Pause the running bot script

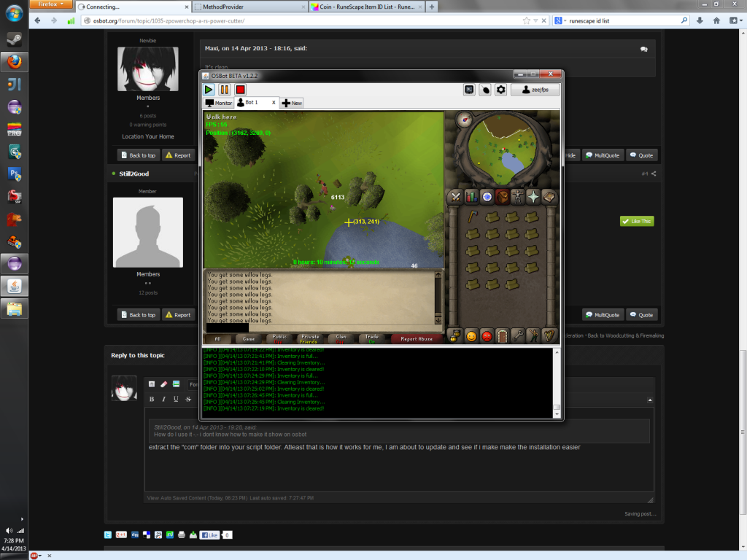click(x=225, y=90)
